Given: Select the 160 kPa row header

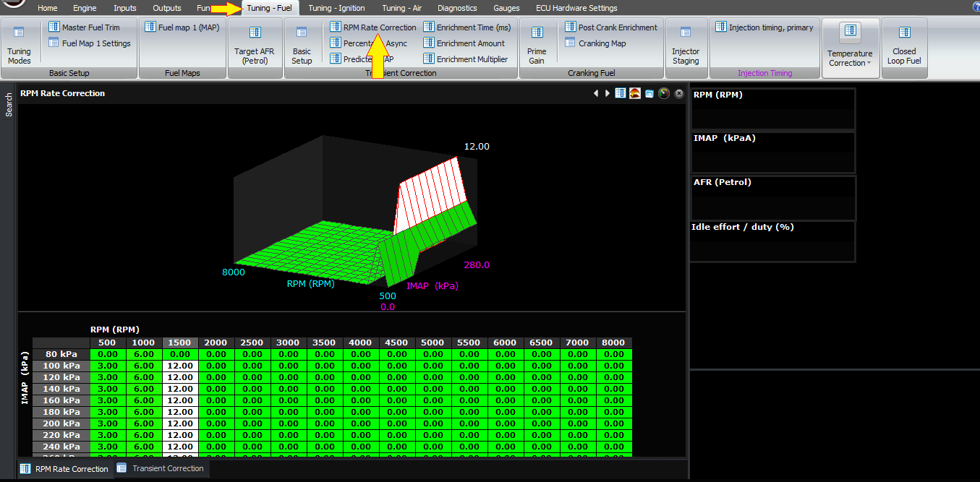Looking at the screenshot, I should pos(61,400).
